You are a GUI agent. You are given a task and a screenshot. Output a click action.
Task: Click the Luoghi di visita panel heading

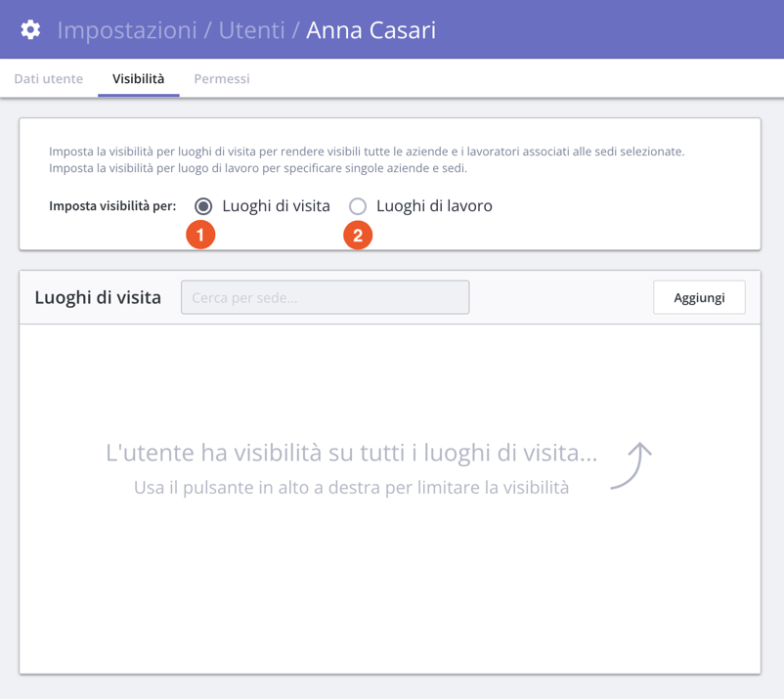pos(98,297)
